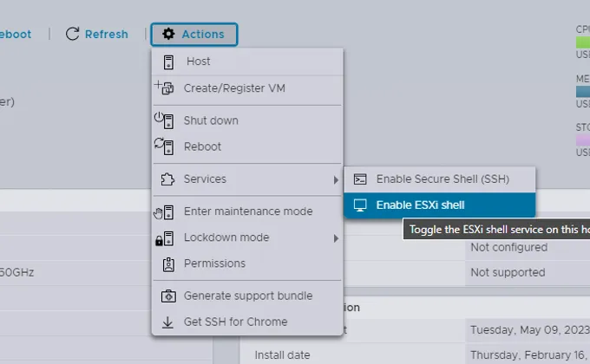The width and height of the screenshot is (590, 364).
Task: Click the 'Tuesday, May 09, 2023' value
Action: tap(530, 330)
